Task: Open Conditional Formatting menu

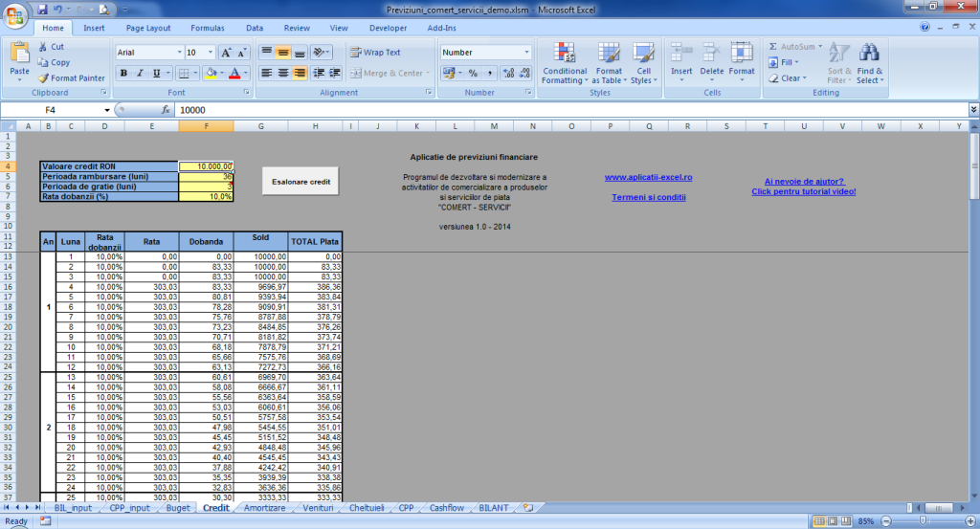Action: (565, 63)
